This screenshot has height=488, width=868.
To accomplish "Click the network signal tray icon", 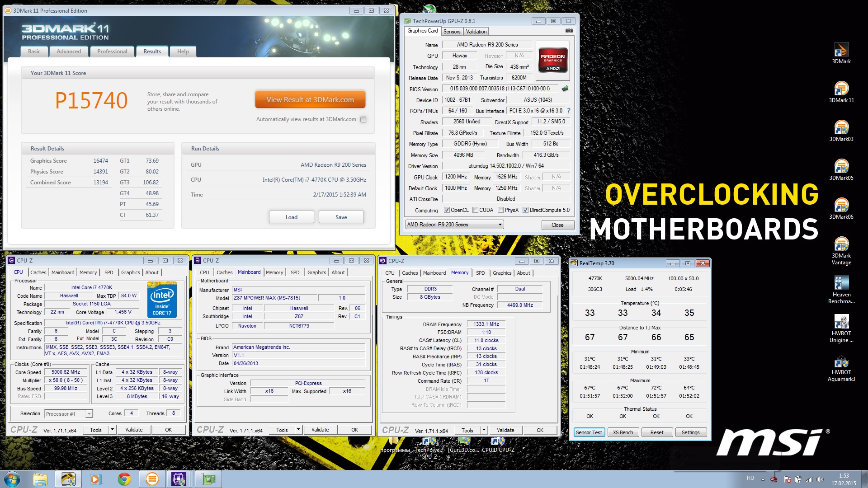I will pyautogui.click(x=809, y=479).
